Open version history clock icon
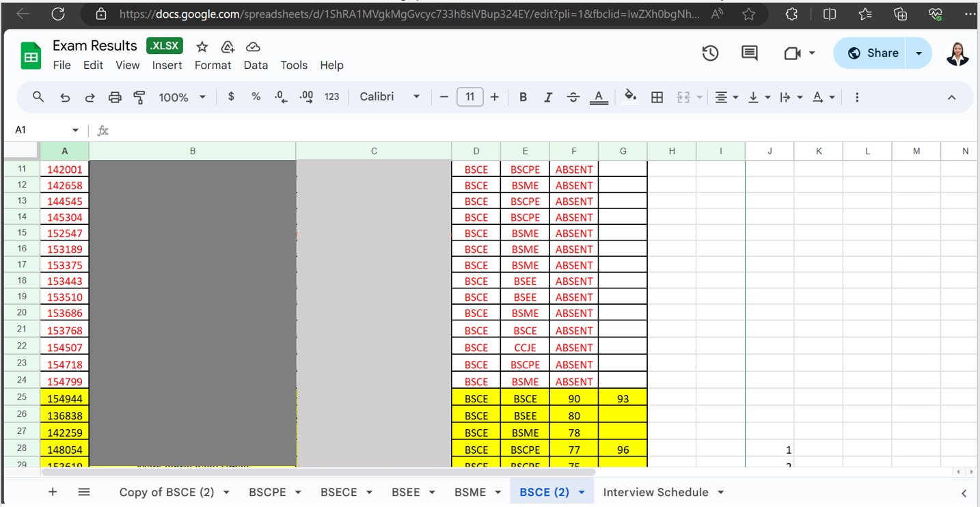This screenshot has height=507, width=980. coord(710,53)
